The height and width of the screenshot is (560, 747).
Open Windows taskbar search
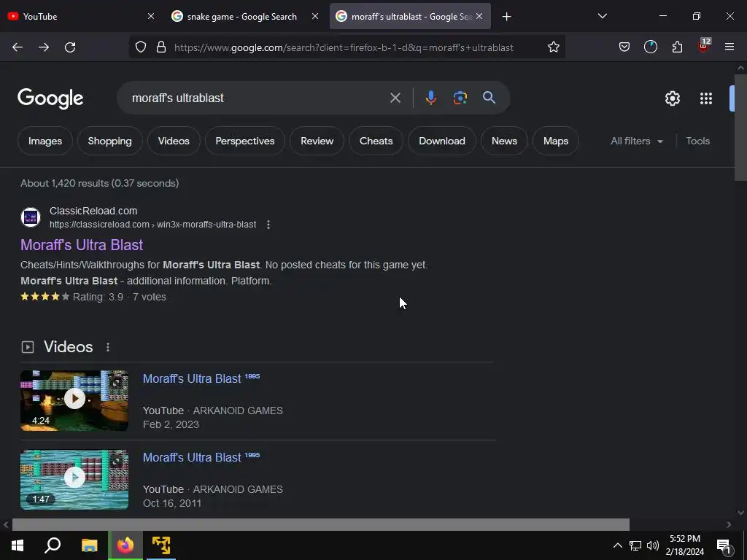click(53, 545)
